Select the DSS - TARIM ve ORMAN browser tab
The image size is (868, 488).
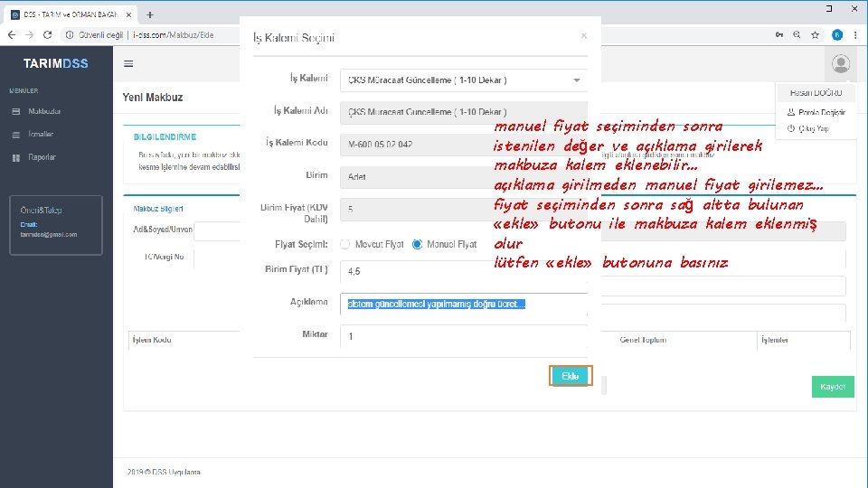point(70,15)
